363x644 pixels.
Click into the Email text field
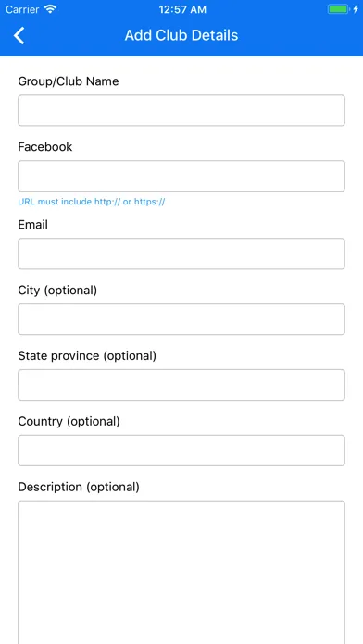pos(181,254)
